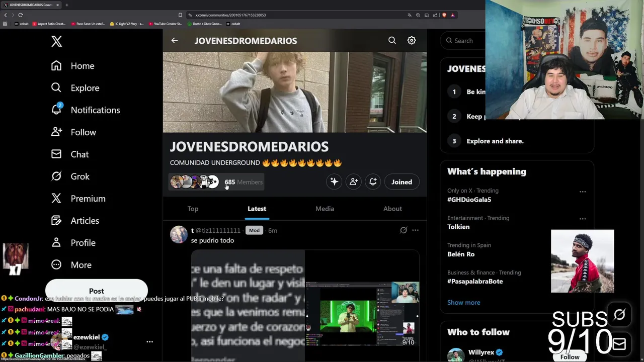Click Show more under trends
This screenshot has height=362, width=644.
[x=464, y=302]
